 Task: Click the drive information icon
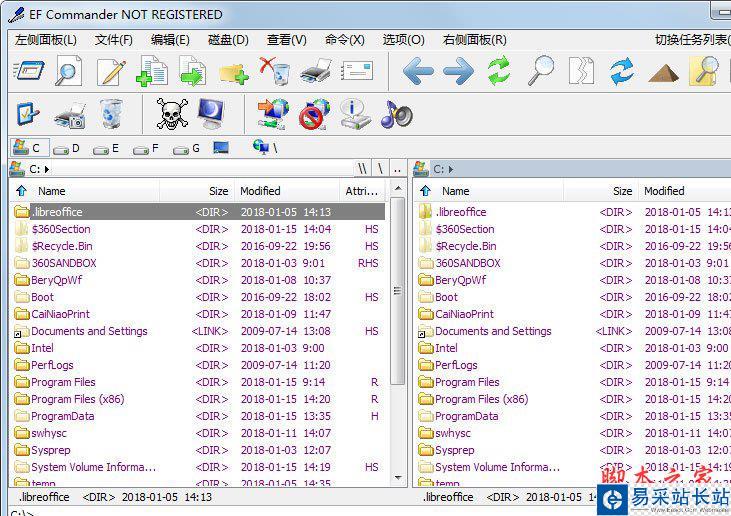click(x=356, y=114)
